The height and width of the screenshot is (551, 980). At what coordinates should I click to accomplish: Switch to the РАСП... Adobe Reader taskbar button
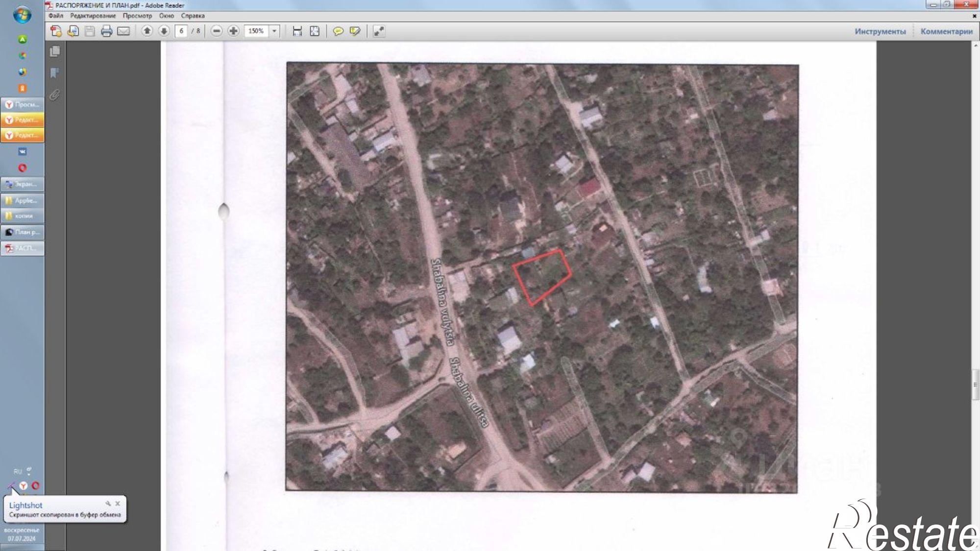(22, 248)
